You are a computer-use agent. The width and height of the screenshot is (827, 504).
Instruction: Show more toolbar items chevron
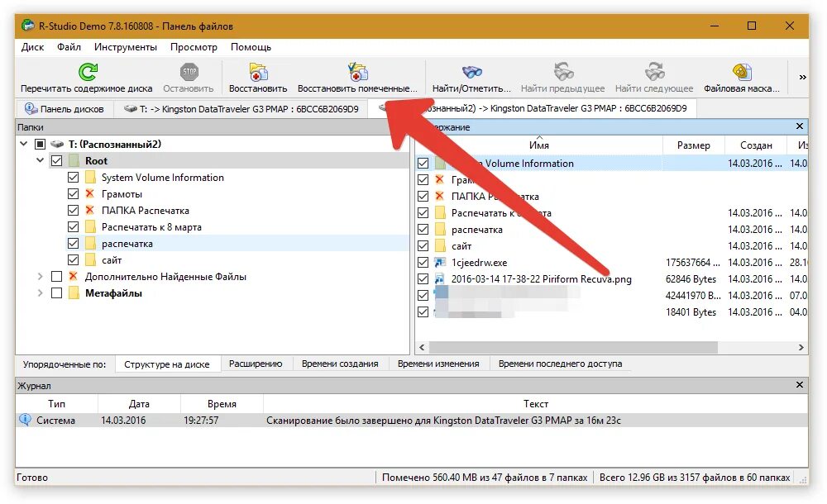[802, 78]
